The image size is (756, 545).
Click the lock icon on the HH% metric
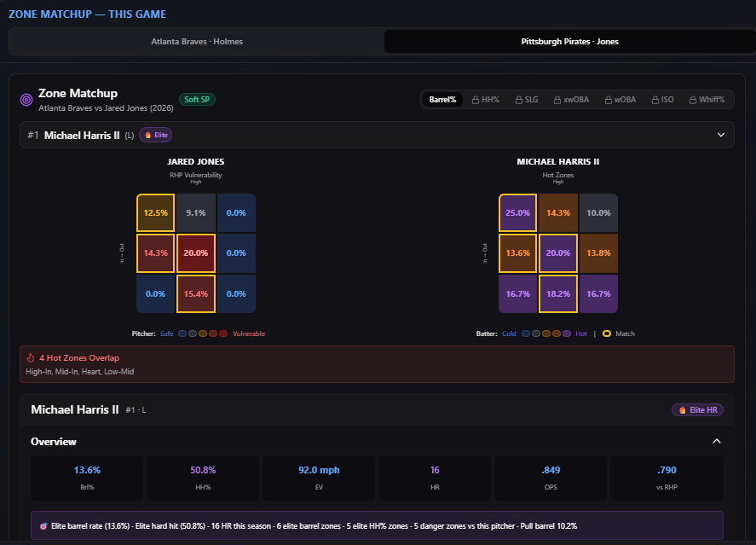click(x=476, y=100)
